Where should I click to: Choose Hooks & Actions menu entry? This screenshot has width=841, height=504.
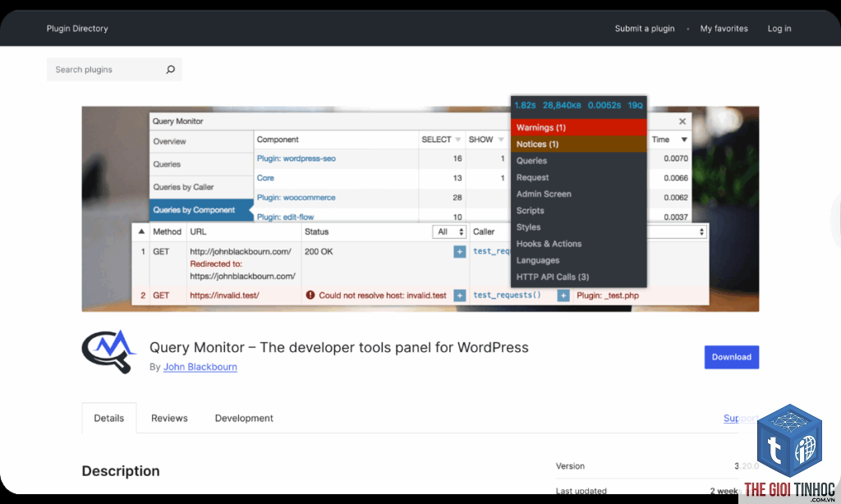coord(579,244)
